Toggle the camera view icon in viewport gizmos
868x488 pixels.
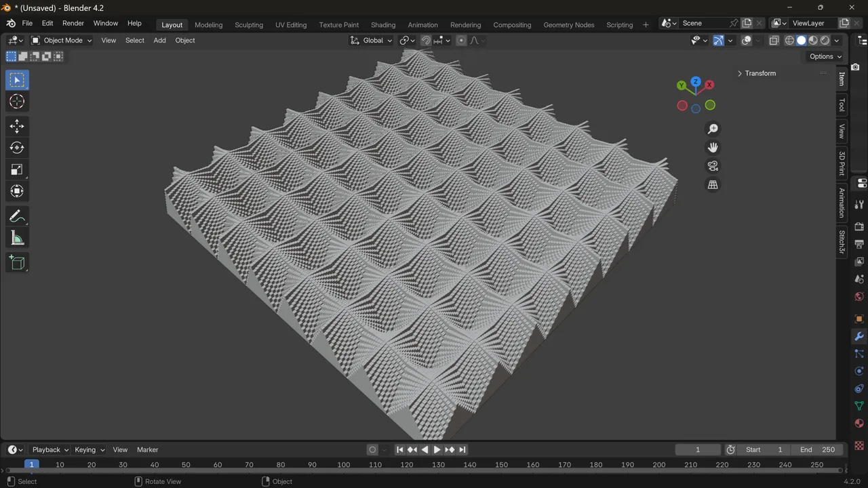click(x=713, y=165)
